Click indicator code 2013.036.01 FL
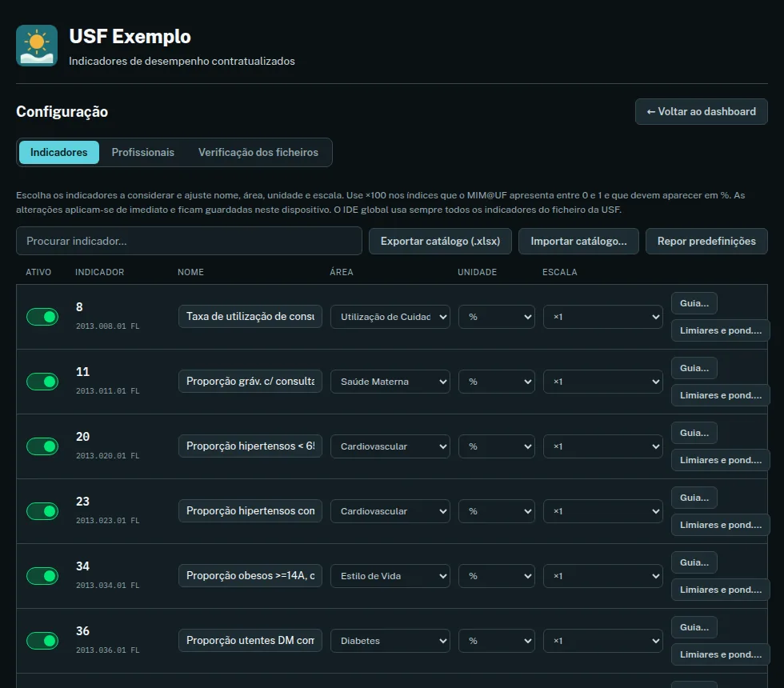784x688 pixels. point(107,650)
